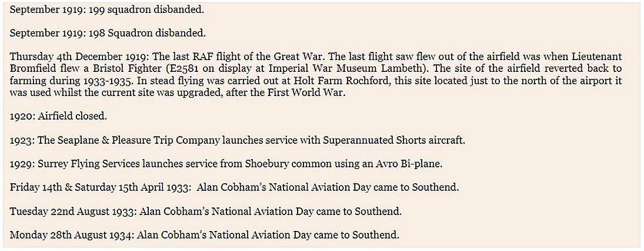Click 'Tuesday 22nd August 1933' entry

(x=73, y=212)
